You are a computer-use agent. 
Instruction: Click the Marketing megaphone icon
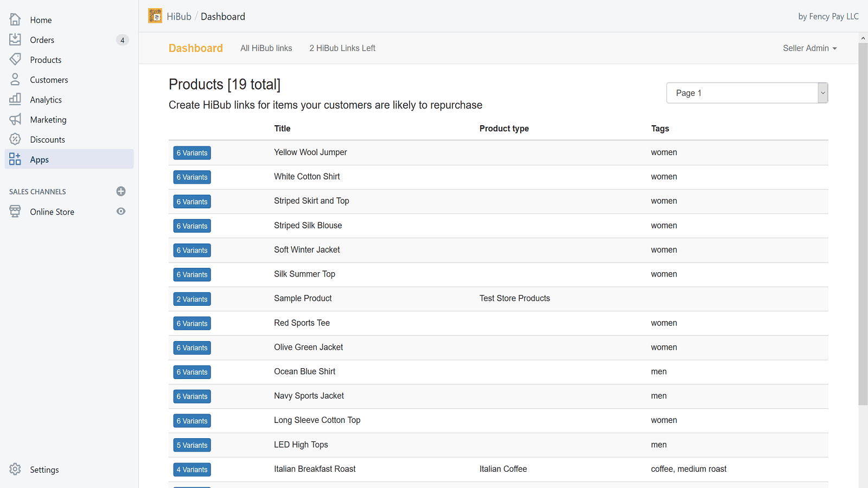pyautogui.click(x=15, y=119)
